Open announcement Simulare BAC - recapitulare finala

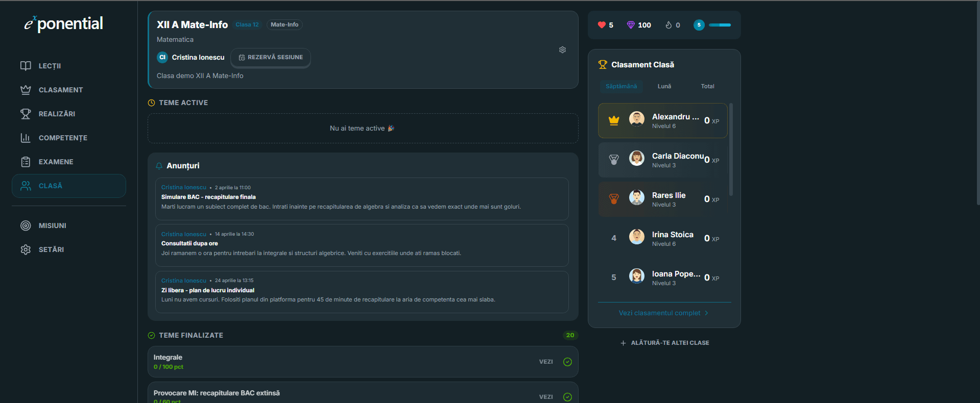pos(362,199)
